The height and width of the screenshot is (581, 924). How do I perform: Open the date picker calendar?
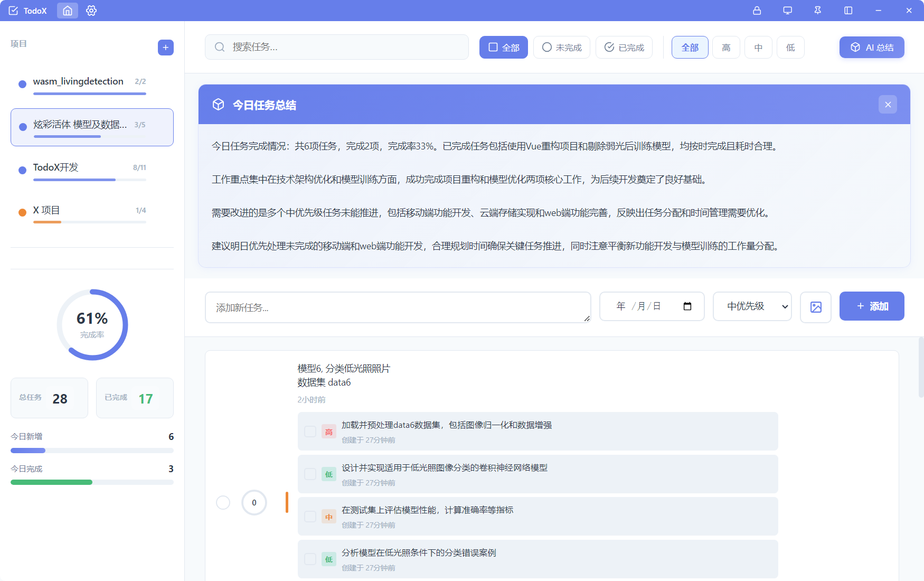687,306
